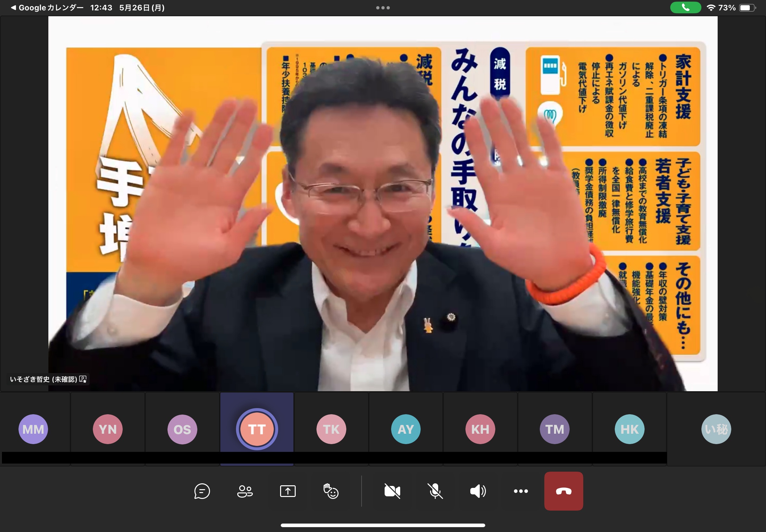The width and height of the screenshot is (766, 532).
Task: Return to Google Calendar app
Action: [x=47, y=8]
